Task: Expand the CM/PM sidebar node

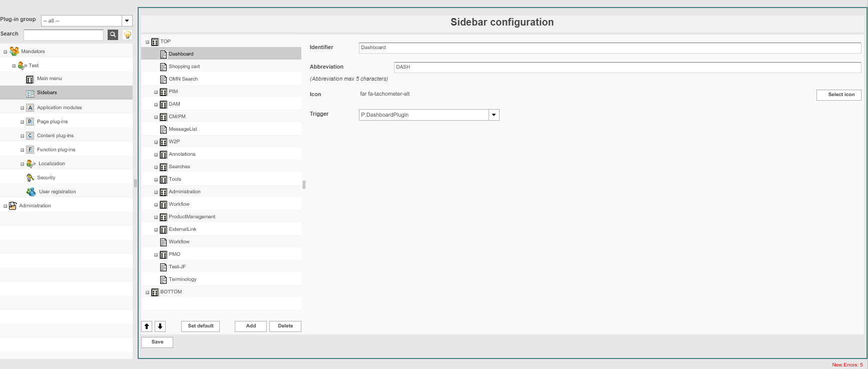Action: coord(156,118)
